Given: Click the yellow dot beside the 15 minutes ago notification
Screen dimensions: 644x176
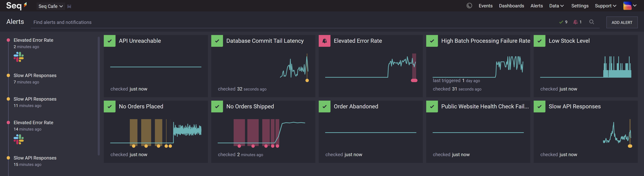Looking at the screenshot, I should (8, 158).
